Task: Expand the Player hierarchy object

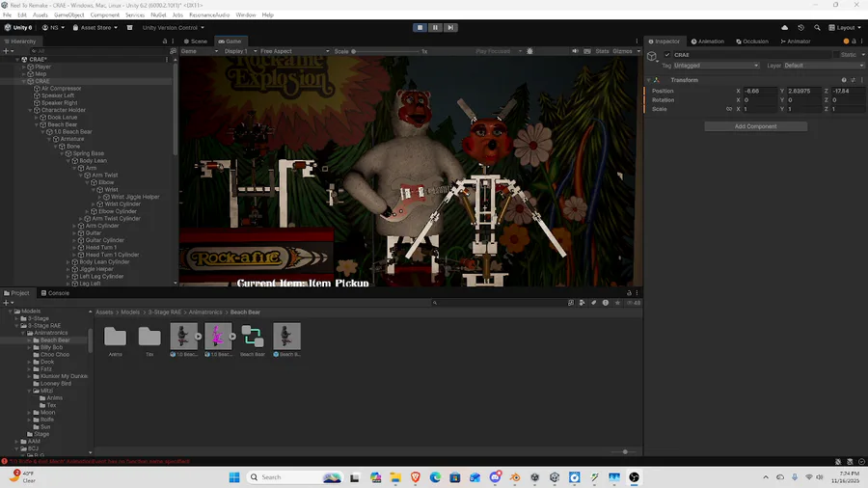Action: 24,67
